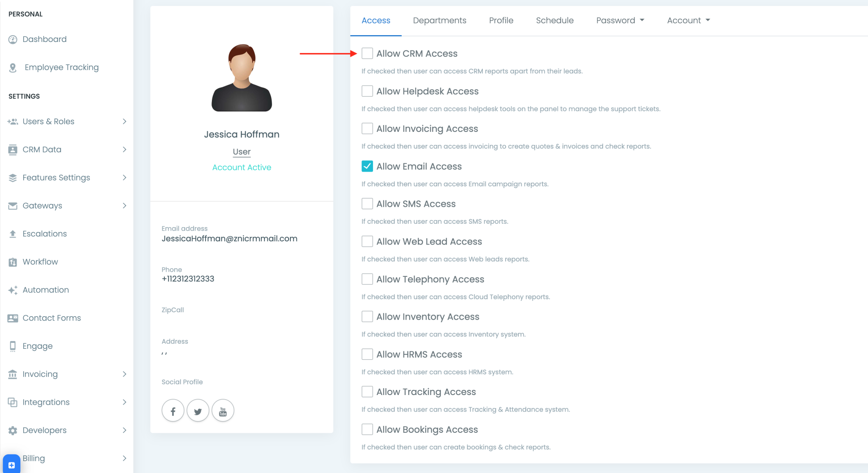Open Jessica Hoffman's Twitter profile icon
The width and height of the screenshot is (868, 473).
coord(198,410)
